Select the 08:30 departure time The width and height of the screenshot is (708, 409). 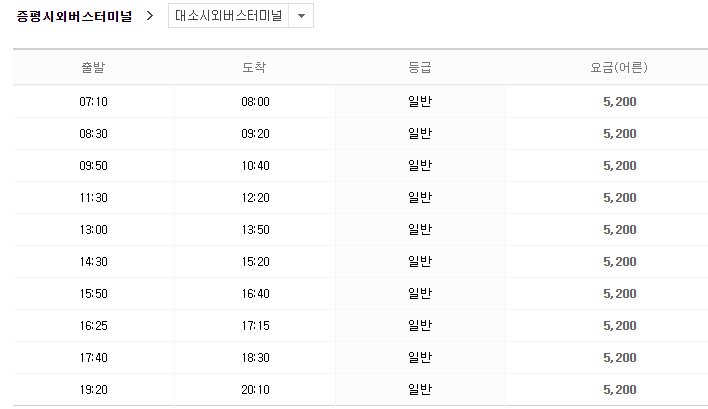(93, 134)
